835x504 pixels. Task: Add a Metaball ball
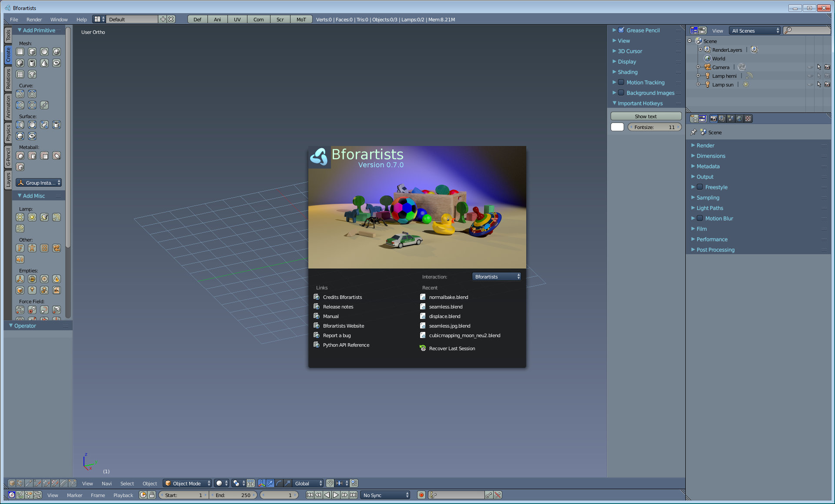coord(20,156)
